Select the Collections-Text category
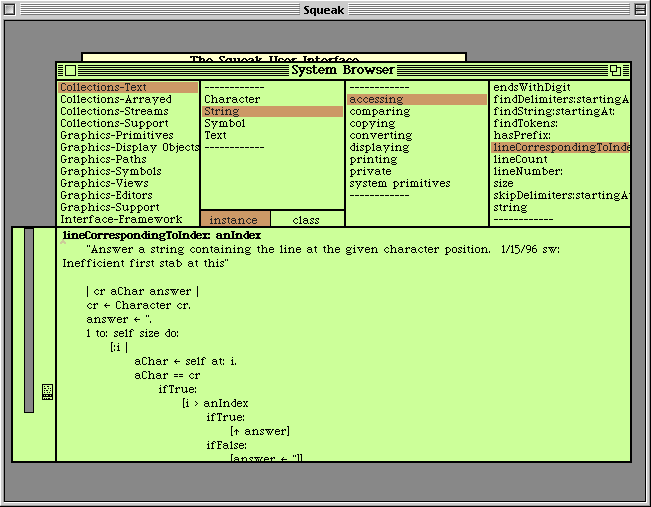Viewport: 651px width, 507px height. [x=128, y=87]
